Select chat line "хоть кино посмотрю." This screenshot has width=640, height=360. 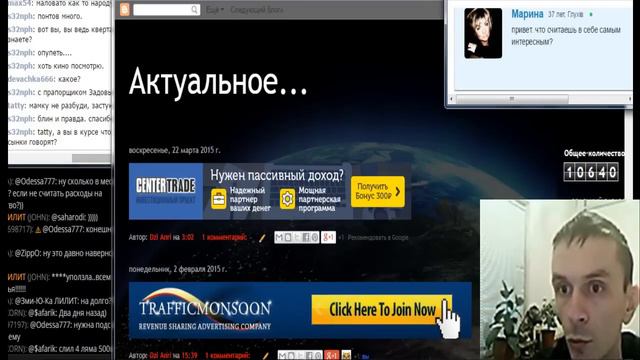coord(71,66)
